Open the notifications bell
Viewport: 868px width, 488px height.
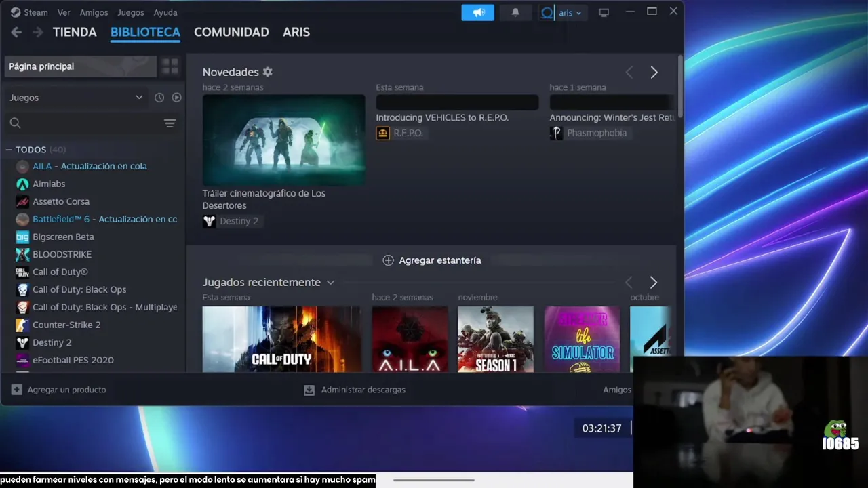click(515, 12)
